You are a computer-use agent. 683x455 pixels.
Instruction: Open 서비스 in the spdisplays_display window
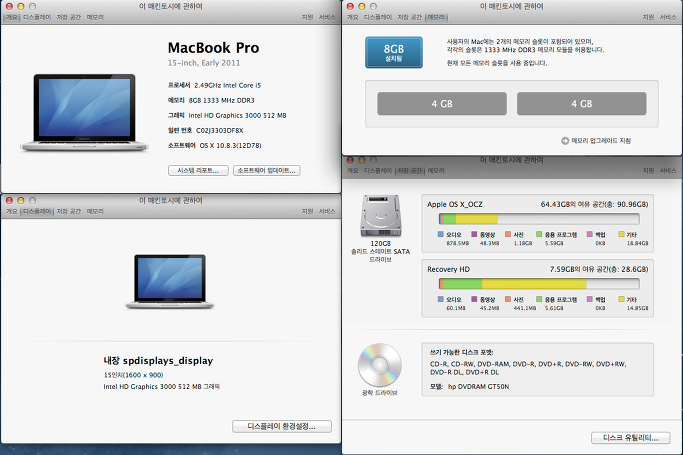[x=327, y=211]
